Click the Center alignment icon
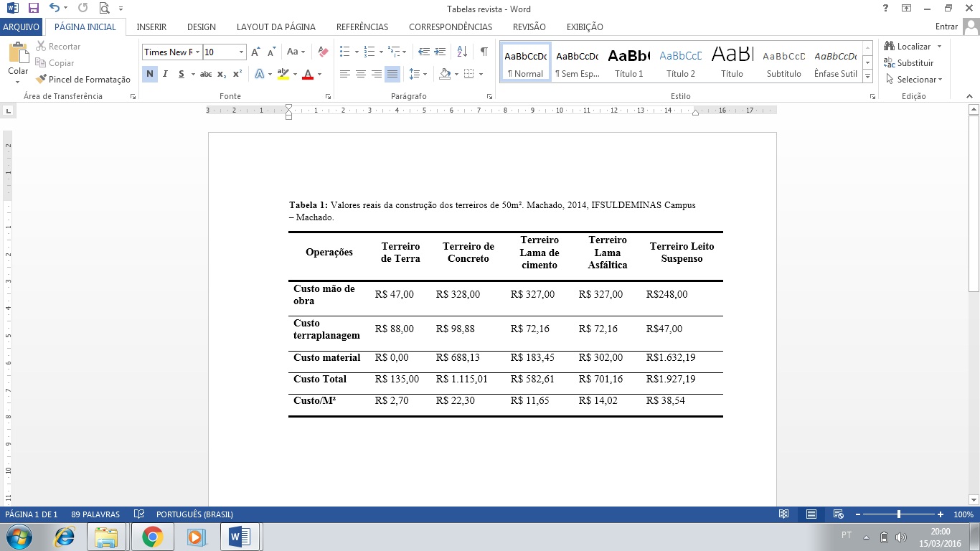Image resolution: width=980 pixels, height=551 pixels. (x=361, y=74)
